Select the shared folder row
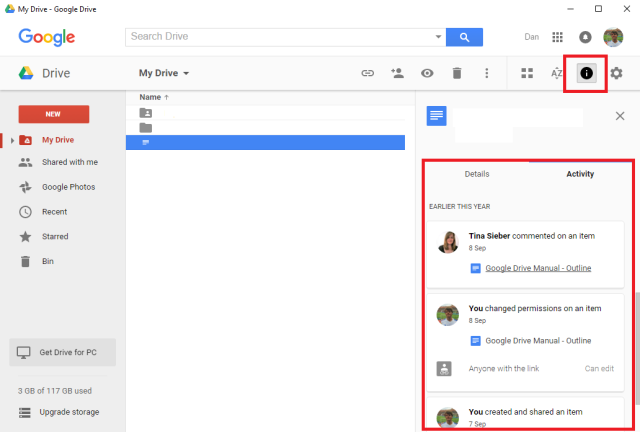The image size is (640, 432). point(265,113)
